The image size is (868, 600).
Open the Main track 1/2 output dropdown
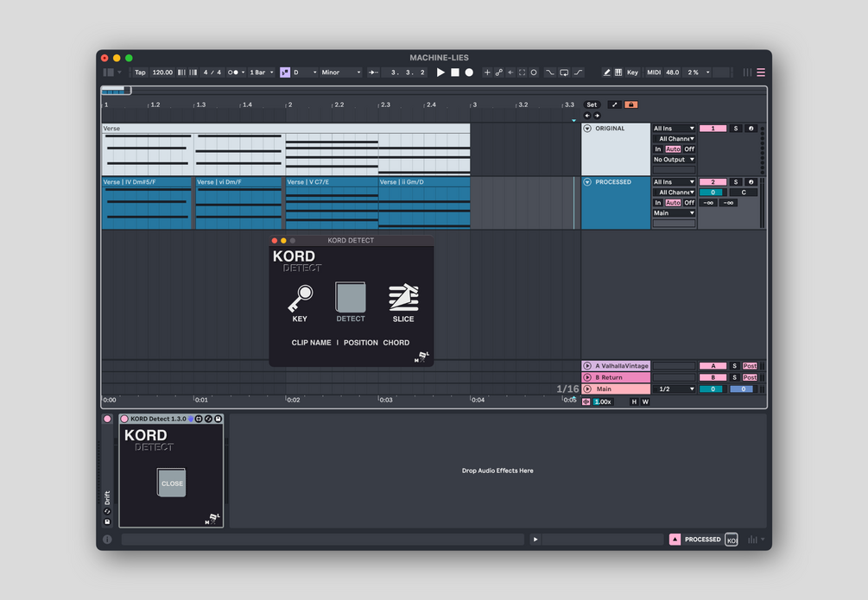pyautogui.click(x=674, y=389)
